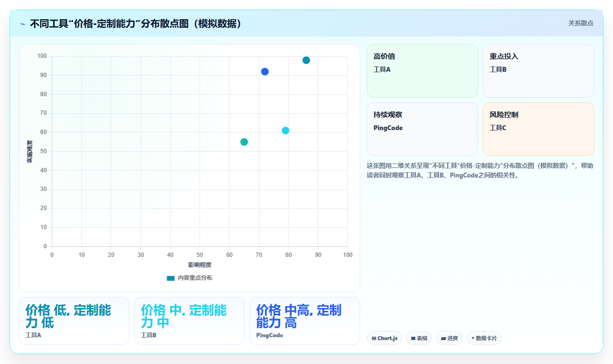
Task: Click the 内容重点分布 legend label
Action: [x=195, y=278]
